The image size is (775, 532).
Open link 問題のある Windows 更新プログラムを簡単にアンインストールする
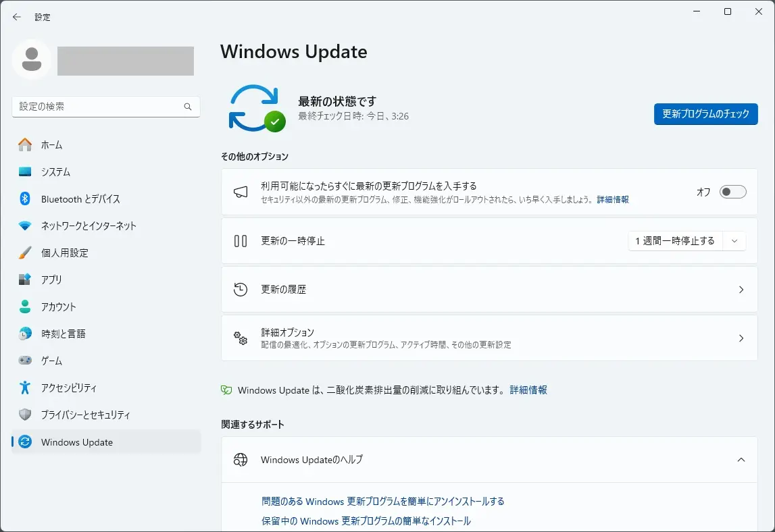click(x=383, y=502)
